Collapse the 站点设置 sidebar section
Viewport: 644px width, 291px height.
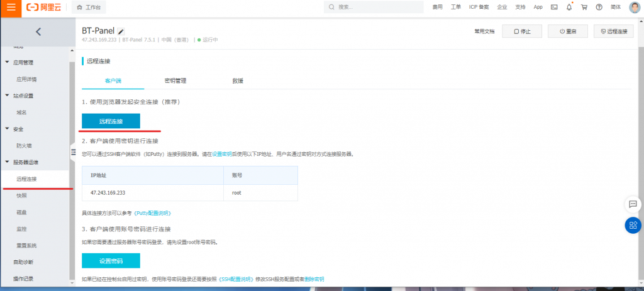click(x=7, y=96)
